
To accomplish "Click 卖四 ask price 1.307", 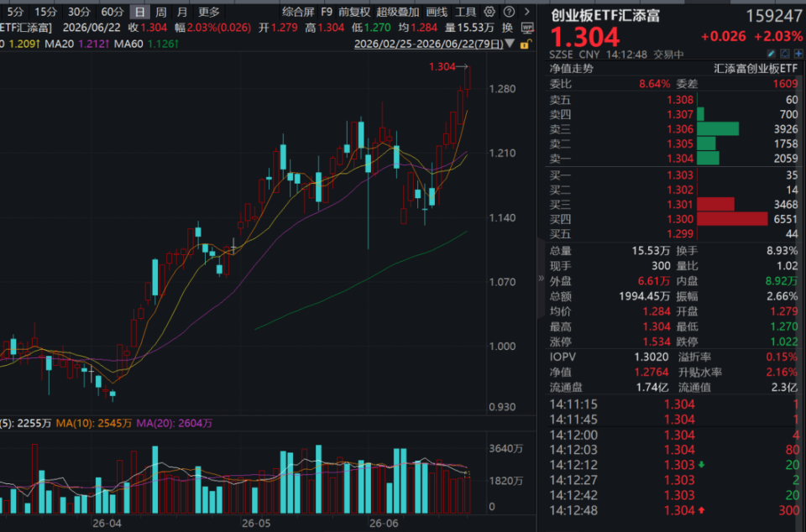I will point(680,114).
